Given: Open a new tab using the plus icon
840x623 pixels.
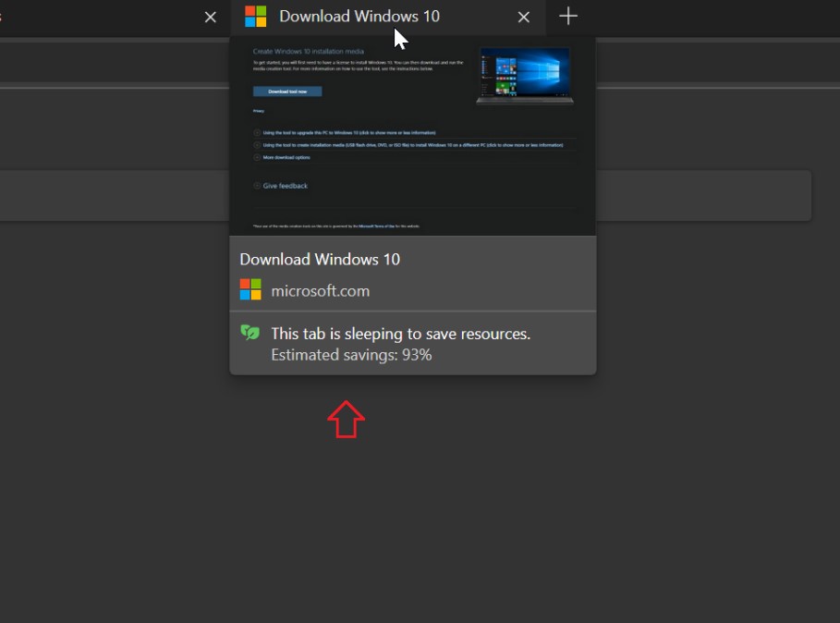Looking at the screenshot, I should (x=567, y=16).
